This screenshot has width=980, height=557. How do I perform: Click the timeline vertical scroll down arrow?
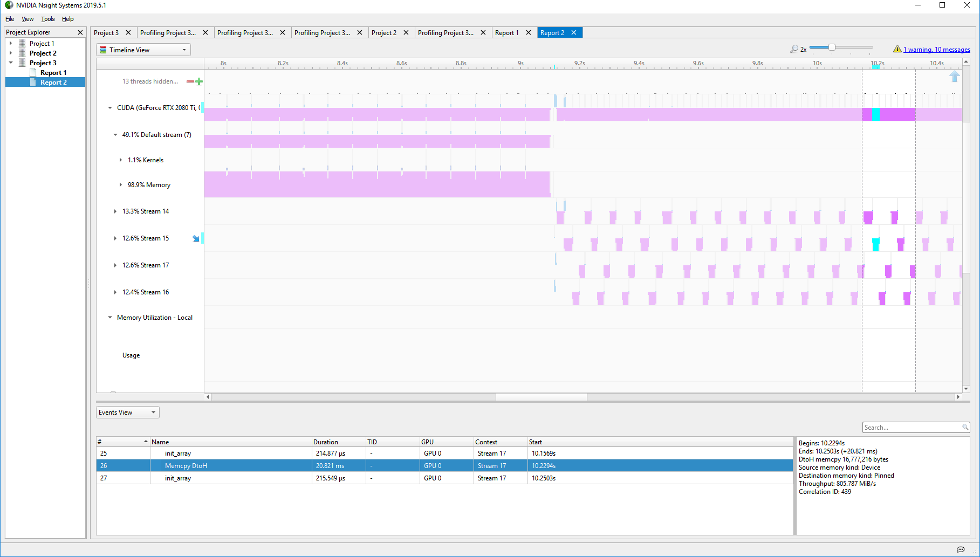coord(966,389)
